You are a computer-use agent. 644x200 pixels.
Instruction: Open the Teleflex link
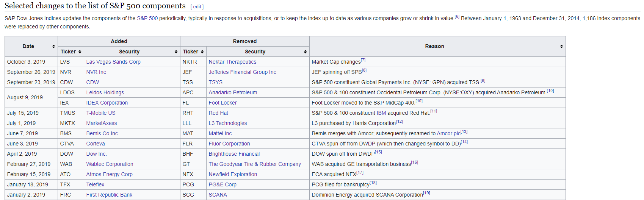click(x=95, y=184)
